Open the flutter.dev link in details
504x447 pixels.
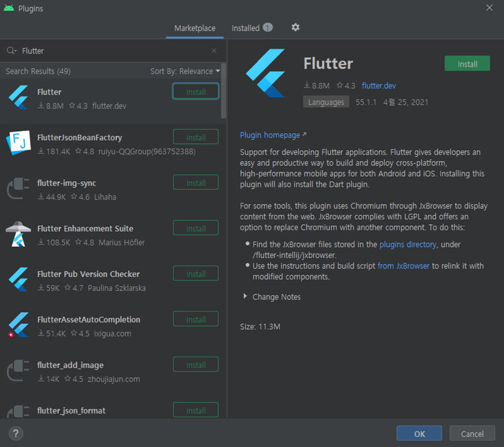379,85
